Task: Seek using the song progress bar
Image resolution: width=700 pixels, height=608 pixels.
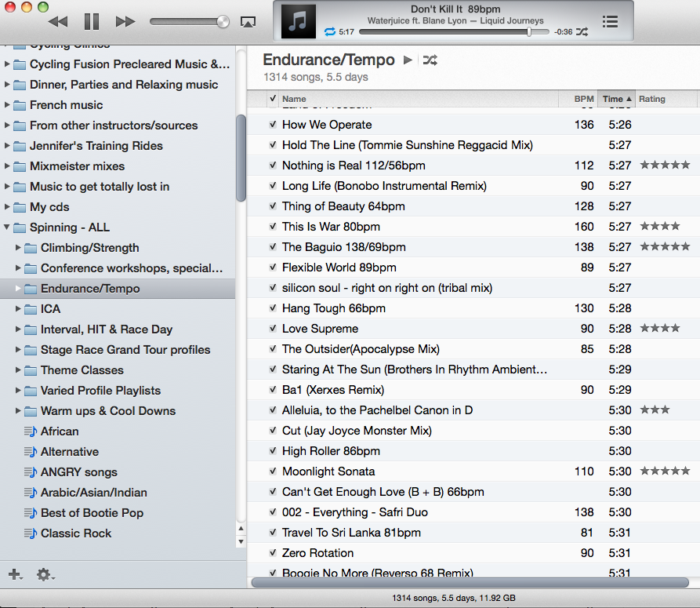Action: (x=454, y=31)
